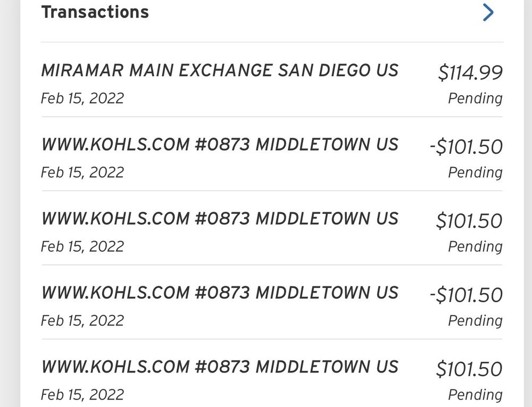Tap the date under the last Kohl's transaction
The image size is (532, 407).
click(82, 394)
